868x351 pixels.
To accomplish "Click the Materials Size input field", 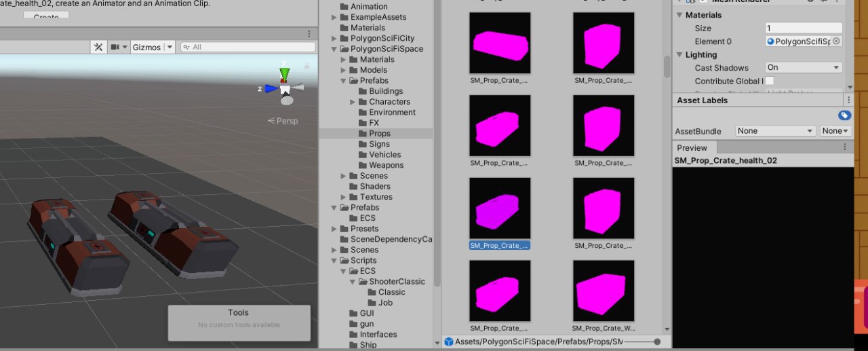I will coord(804,28).
